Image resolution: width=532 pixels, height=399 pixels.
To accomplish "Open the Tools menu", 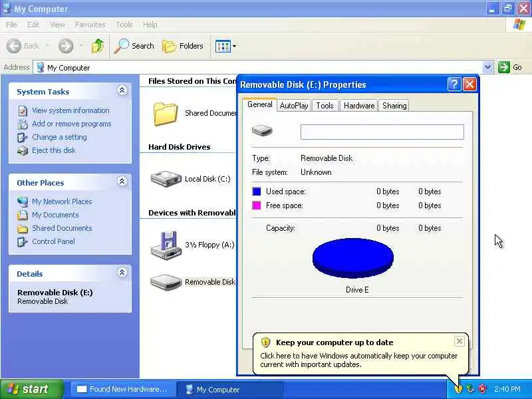I will pos(124,25).
